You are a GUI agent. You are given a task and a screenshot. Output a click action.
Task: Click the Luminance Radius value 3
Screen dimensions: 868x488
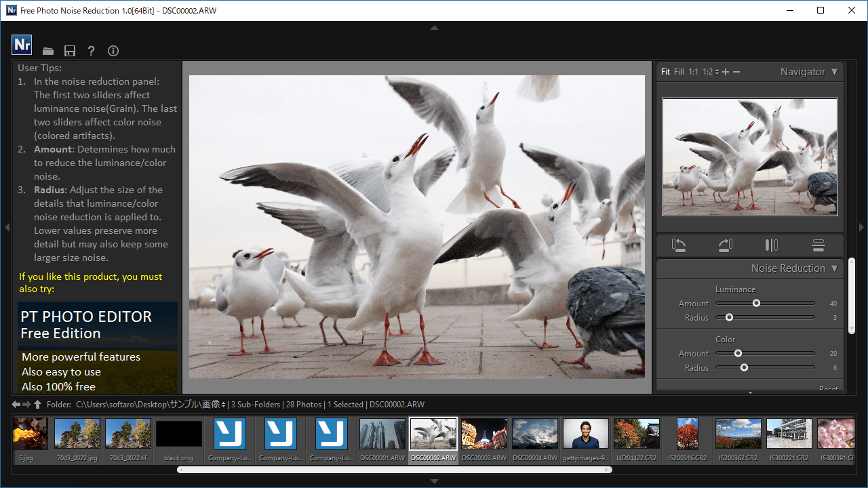point(835,318)
